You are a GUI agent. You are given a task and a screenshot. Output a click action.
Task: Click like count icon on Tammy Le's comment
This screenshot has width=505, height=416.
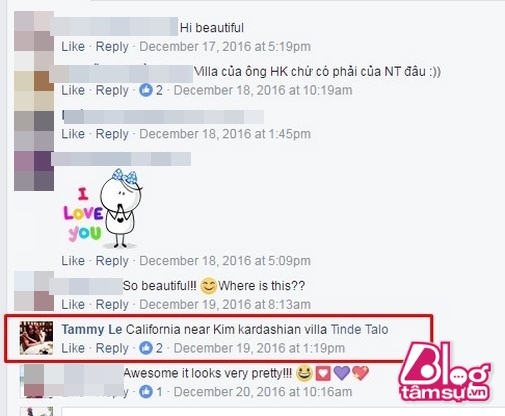(x=146, y=348)
